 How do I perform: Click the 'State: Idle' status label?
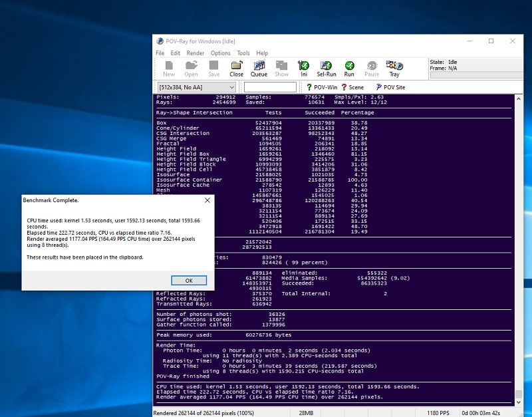(444, 62)
